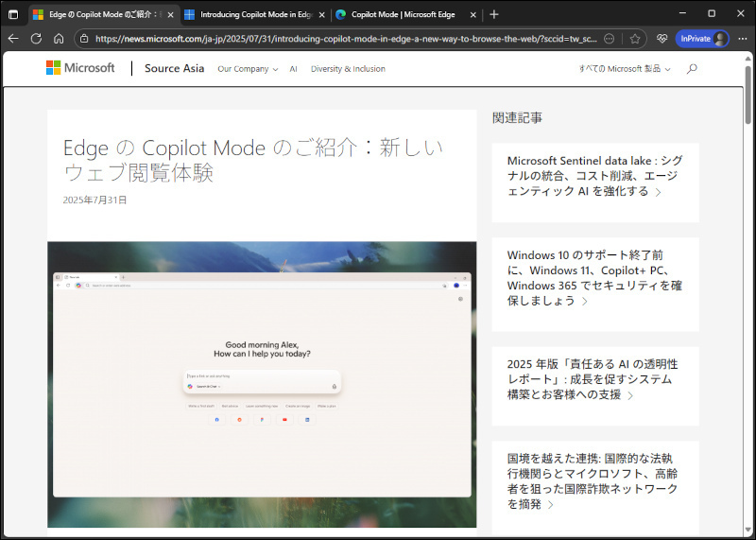Expand すべての Microsoft 製品 dropdown
This screenshot has height=540, width=756.
(x=626, y=69)
